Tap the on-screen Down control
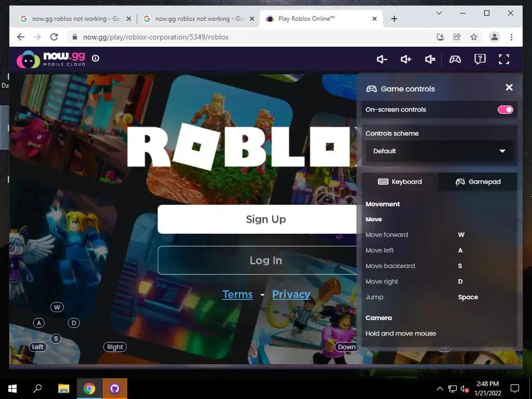Screen dimensions: 532x399 click(347, 347)
